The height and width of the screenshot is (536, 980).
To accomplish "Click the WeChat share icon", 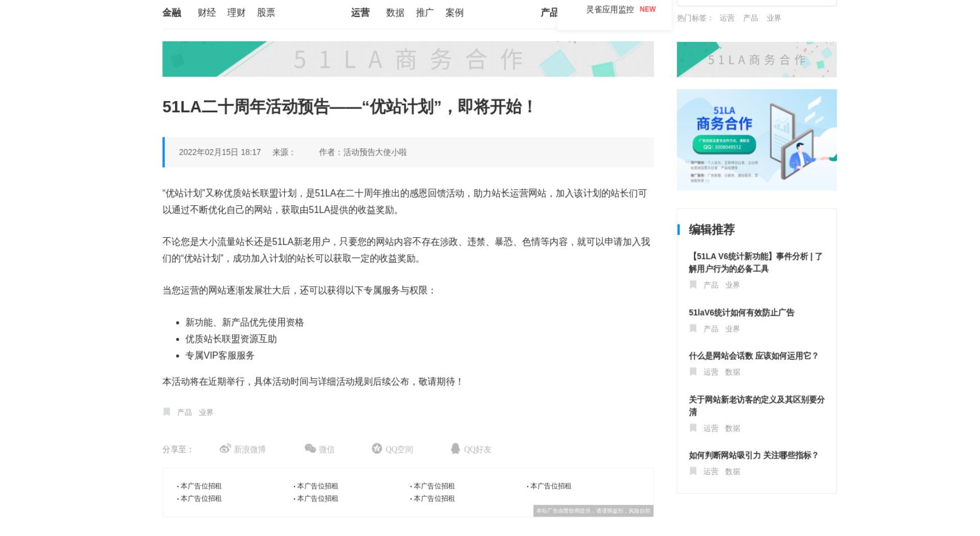I will pos(310,449).
